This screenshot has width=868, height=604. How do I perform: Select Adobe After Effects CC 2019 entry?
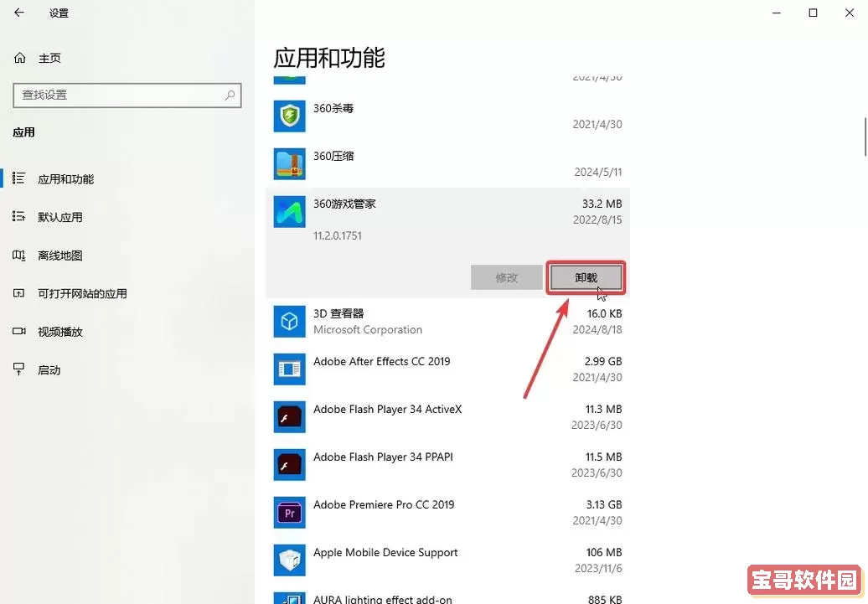pos(381,362)
